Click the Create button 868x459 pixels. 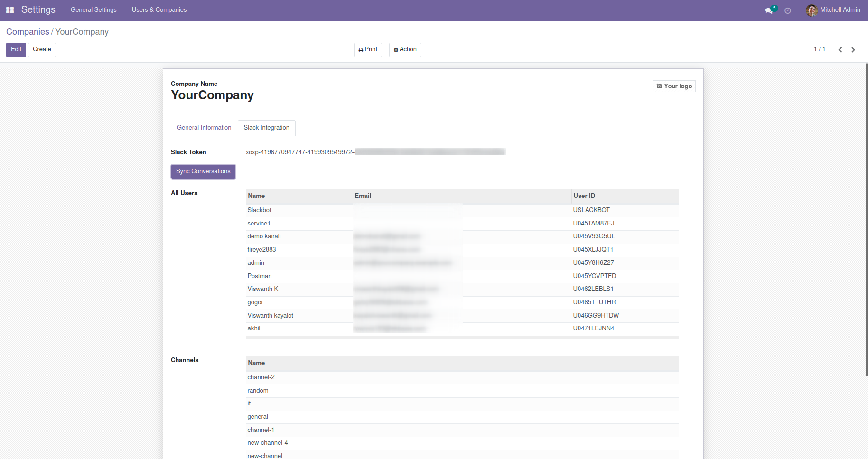[42, 50]
